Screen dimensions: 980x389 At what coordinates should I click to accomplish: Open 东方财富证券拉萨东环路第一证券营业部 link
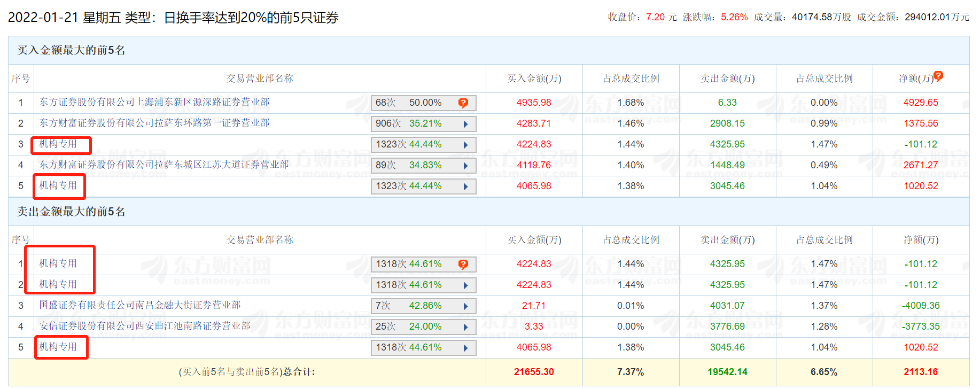coord(154,123)
